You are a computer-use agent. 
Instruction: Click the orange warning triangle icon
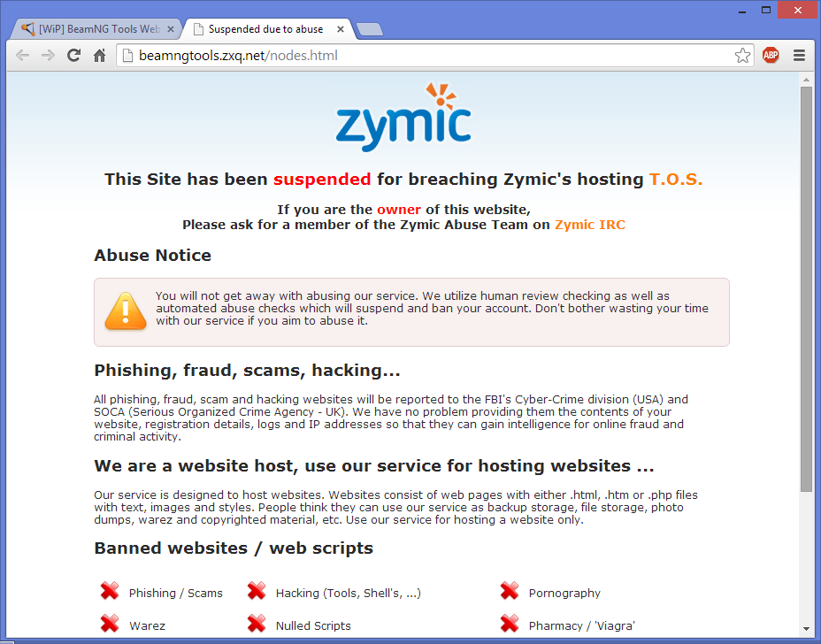[126, 311]
